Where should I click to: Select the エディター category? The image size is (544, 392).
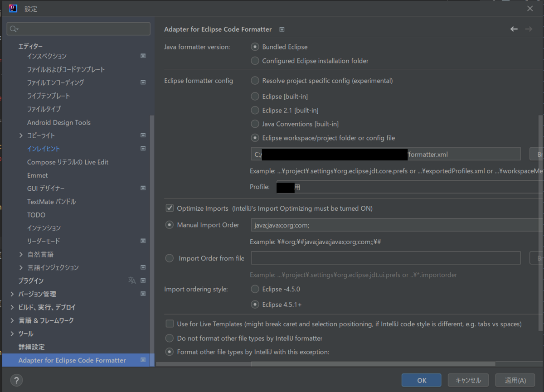(30, 46)
